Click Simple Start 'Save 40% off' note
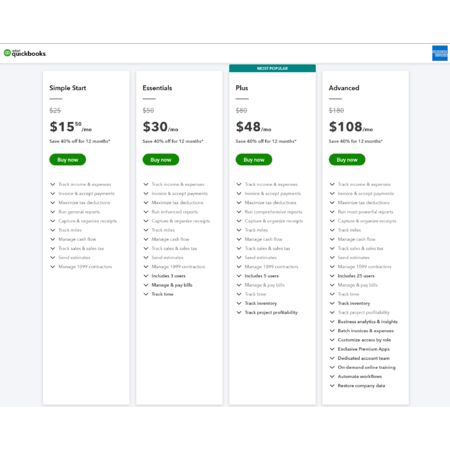The width and height of the screenshot is (450, 450). click(x=80, y=141)
